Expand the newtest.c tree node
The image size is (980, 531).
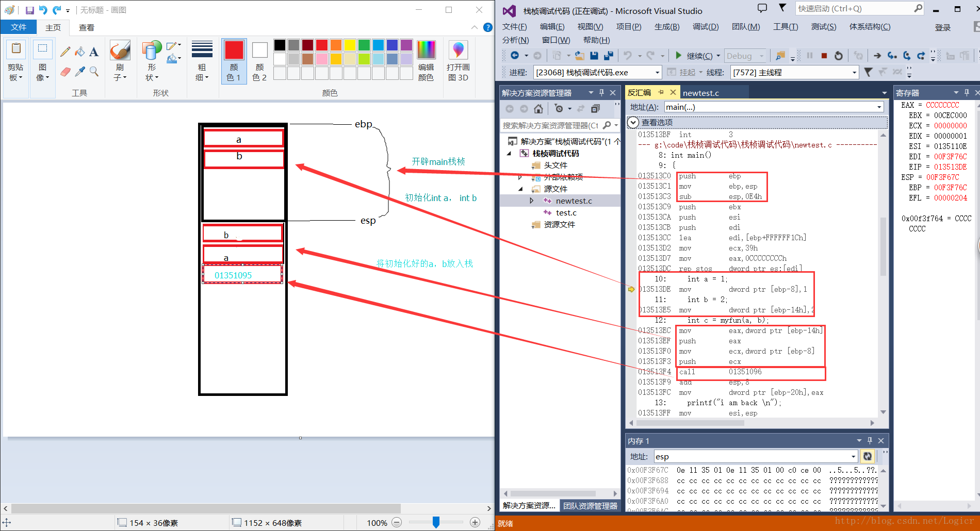coord(531,201)
